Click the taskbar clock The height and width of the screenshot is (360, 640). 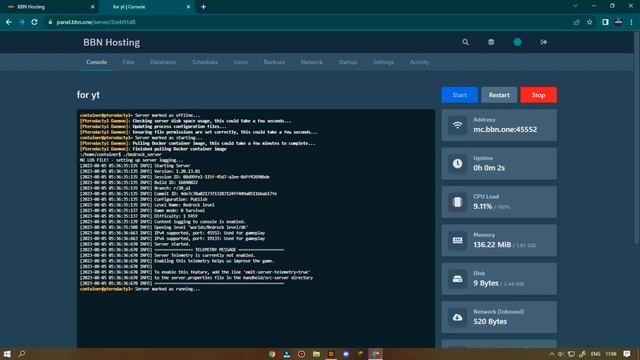[x=611, y=354]
